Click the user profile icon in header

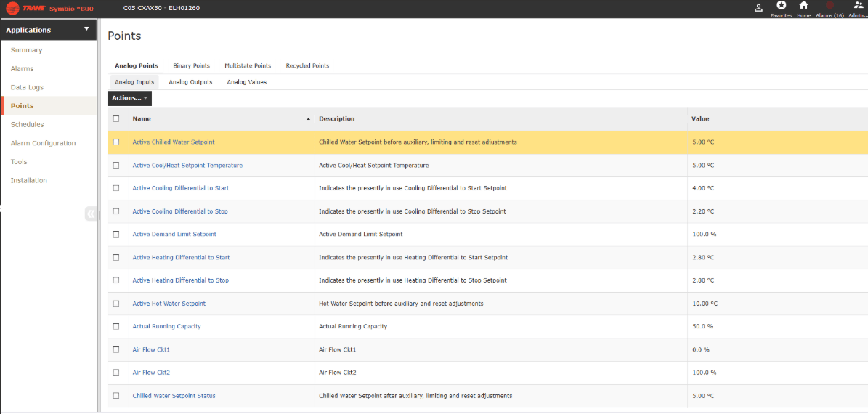tap(758, 8)
